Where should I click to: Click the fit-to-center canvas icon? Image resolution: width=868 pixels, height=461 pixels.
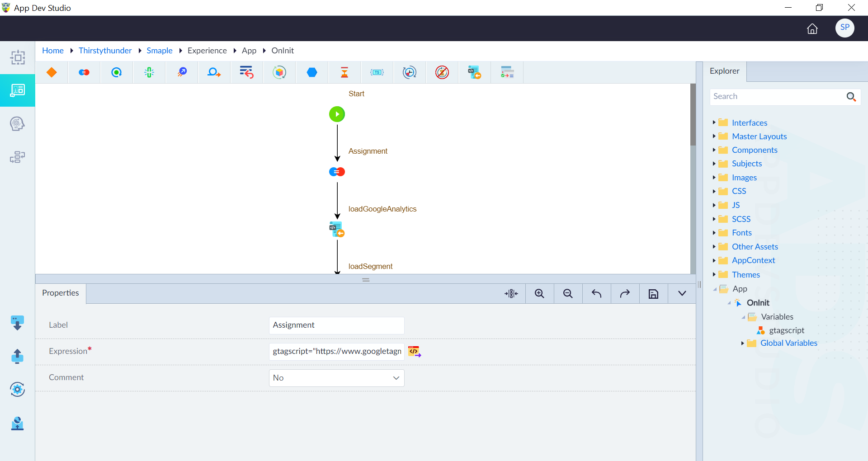[x=511, y=294]
